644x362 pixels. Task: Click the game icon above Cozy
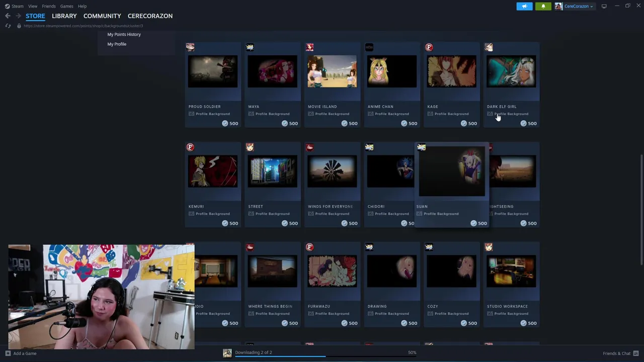(429, 247)
